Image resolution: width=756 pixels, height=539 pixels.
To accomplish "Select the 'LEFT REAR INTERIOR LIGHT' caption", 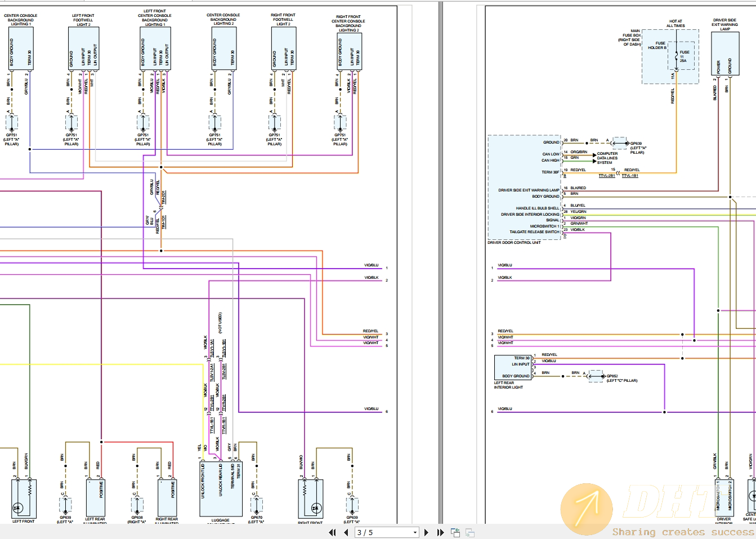I will 508,385.
